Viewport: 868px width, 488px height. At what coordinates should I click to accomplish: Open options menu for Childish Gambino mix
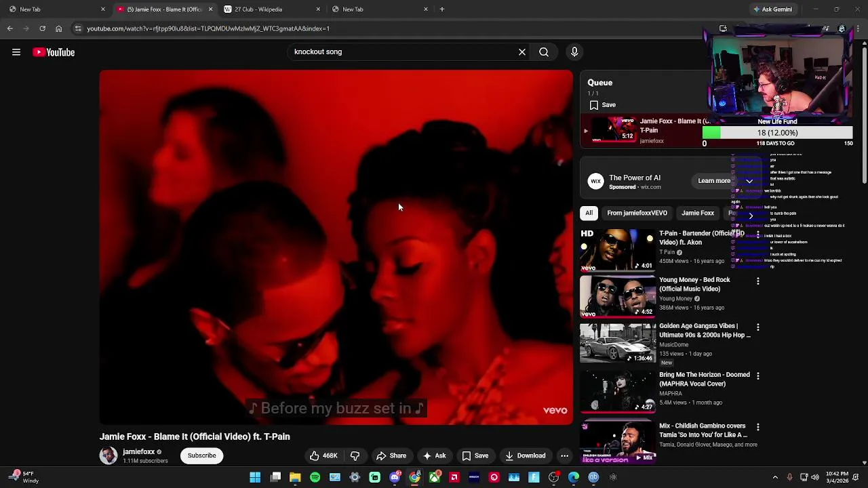tap(758, 427)
